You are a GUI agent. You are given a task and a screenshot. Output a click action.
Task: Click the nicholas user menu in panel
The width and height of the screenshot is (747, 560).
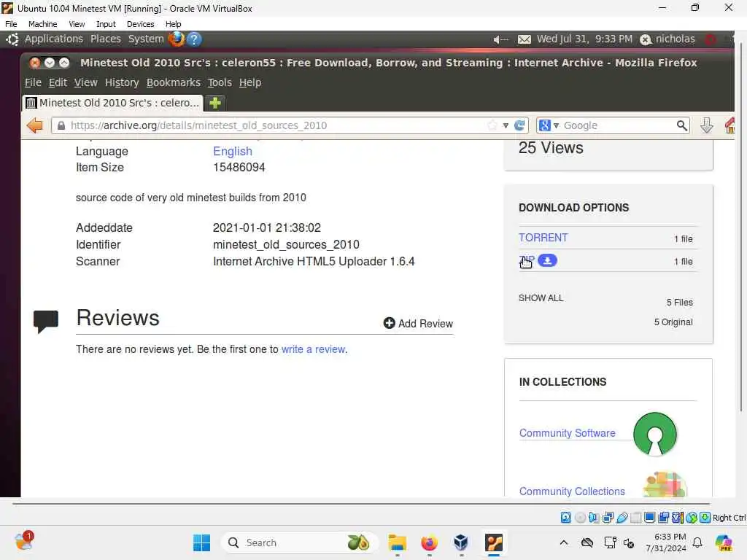pyautogui.click(x=667, y=39)
